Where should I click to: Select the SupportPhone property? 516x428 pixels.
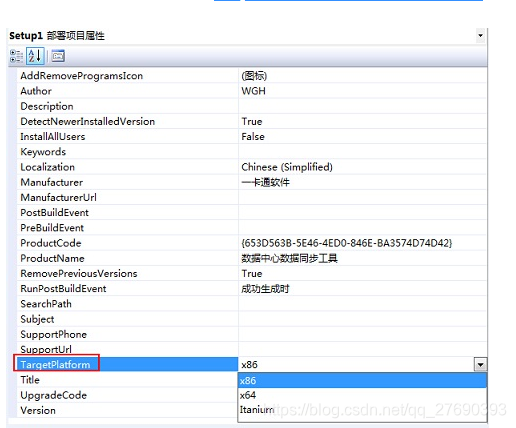[x=53, y=334]
